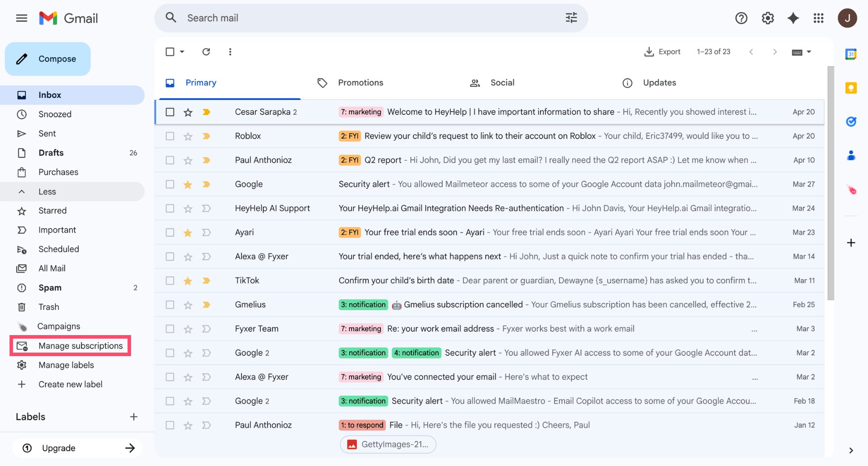
Task: Open the Scheduled folder
Action: point(72,249)
